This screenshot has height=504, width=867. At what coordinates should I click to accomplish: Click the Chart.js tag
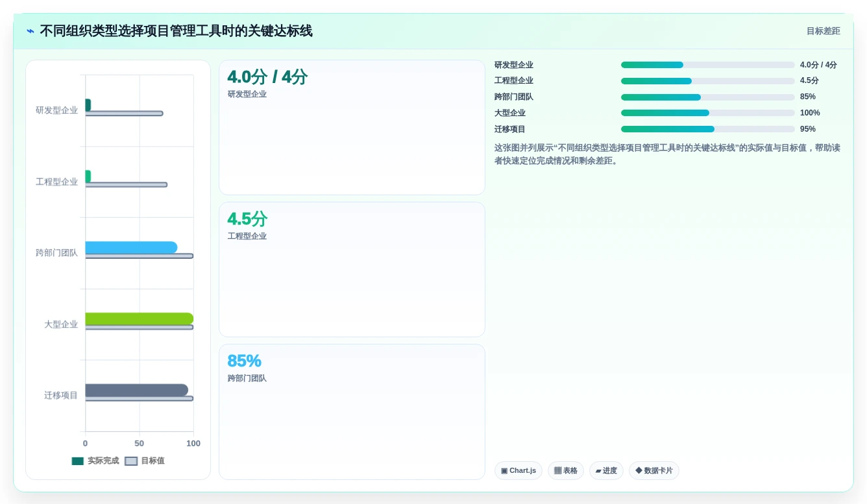click(x=519, y=471)
